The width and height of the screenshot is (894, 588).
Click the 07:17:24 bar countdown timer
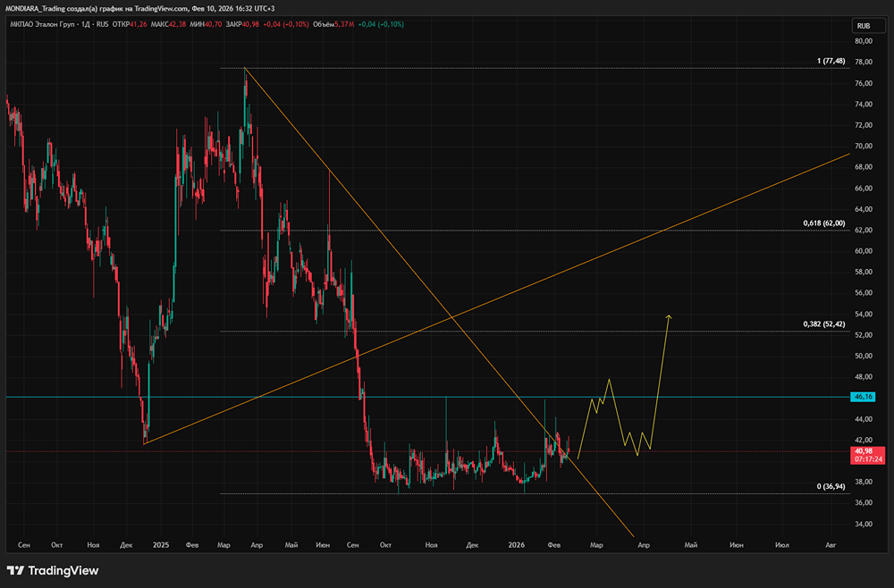coord(868,459)
